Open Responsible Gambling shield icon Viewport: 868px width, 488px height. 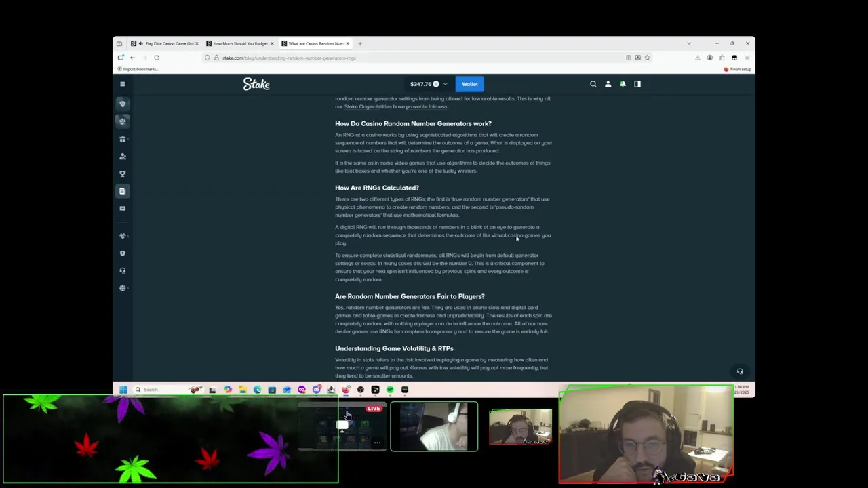[x=123, y=253]
